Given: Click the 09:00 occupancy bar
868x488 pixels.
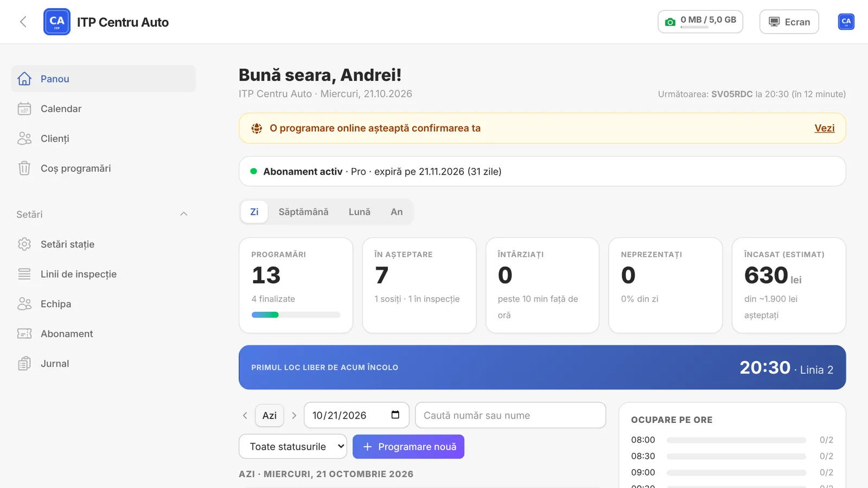Looking at the screenshot, I should point(736,473).
